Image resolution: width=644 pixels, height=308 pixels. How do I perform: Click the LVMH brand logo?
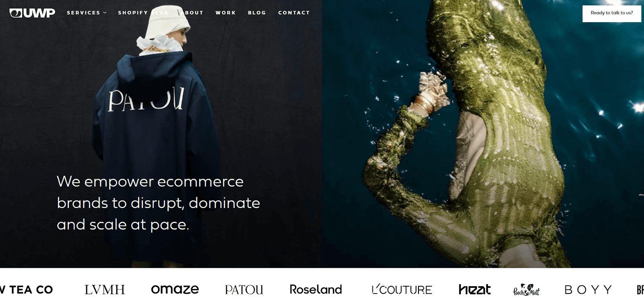[x=105, y=289]
